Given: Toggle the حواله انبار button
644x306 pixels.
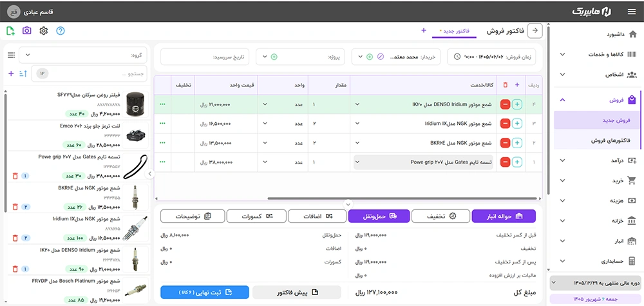Looking at the screenshot, I should click(504, 216).
